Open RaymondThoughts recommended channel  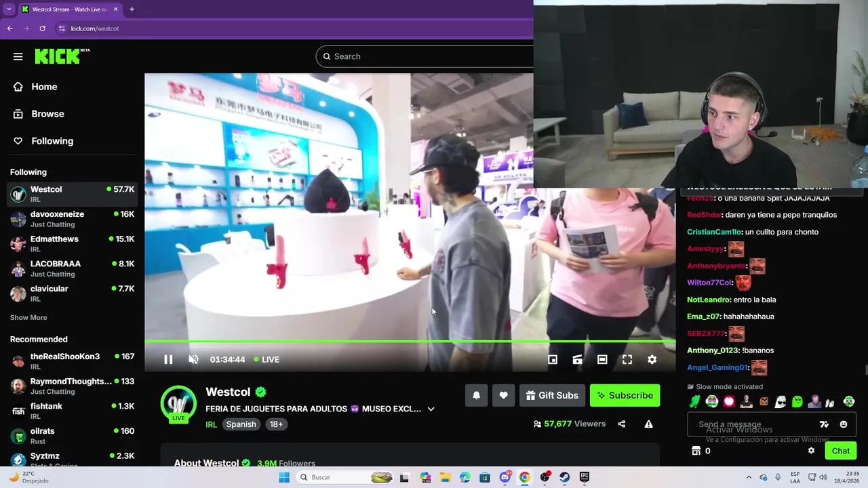coord(72,386)
